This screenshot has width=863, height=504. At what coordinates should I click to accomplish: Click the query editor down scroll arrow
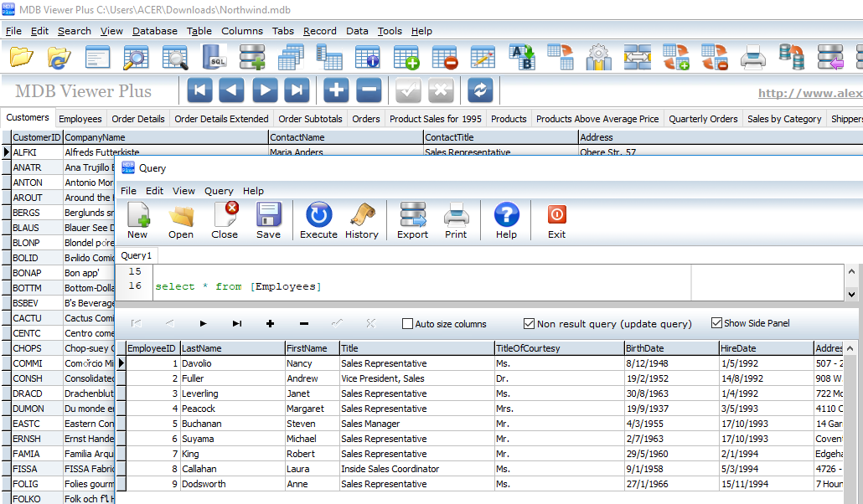[851, 295]
